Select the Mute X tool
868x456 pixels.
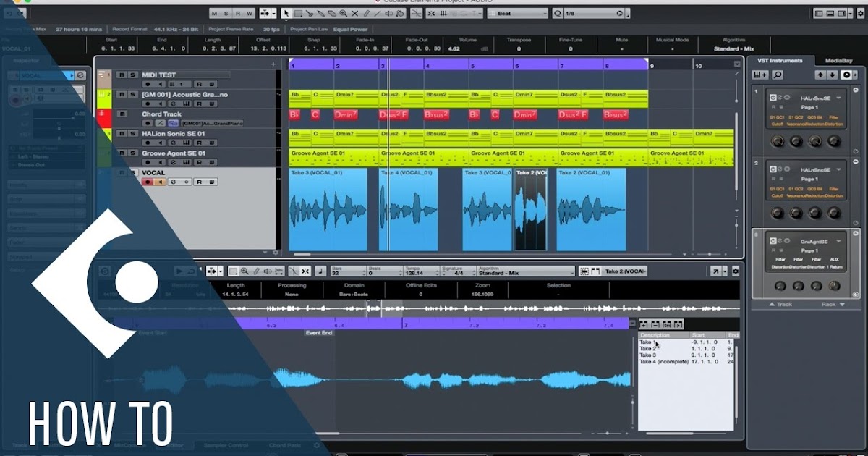(354, 13)
